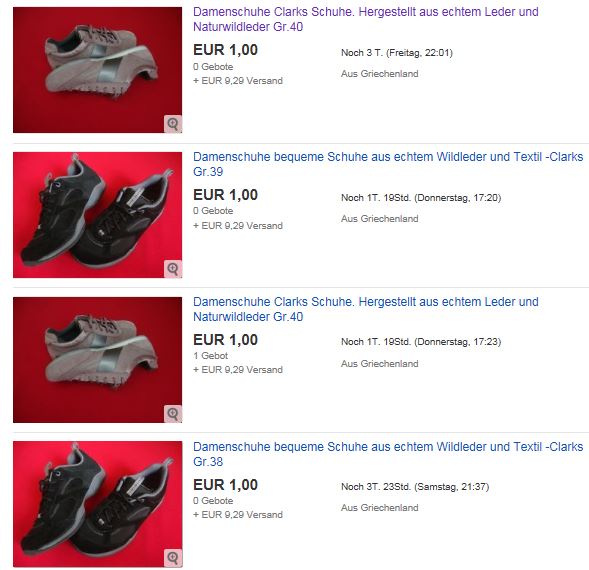Click end time Samstag, 21:37
This screenshot has width=589, height=570.
coord(452,487)
